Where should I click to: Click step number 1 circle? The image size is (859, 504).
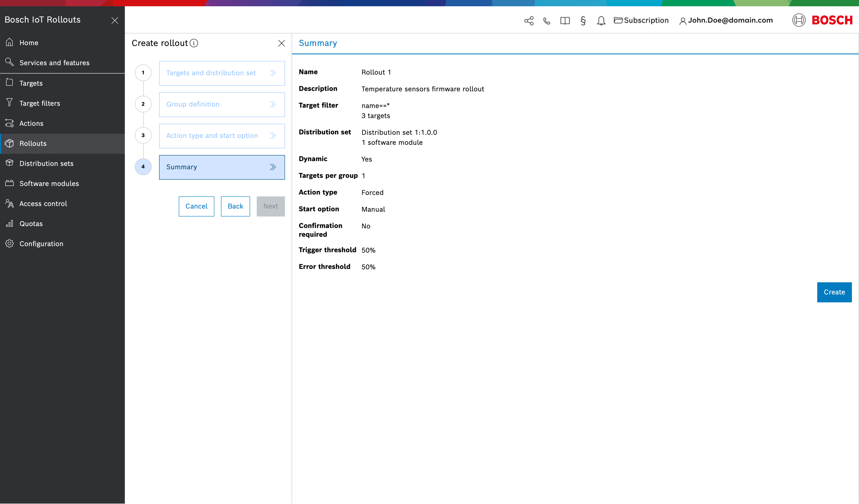pyautogui.click(x=143, y=73)
